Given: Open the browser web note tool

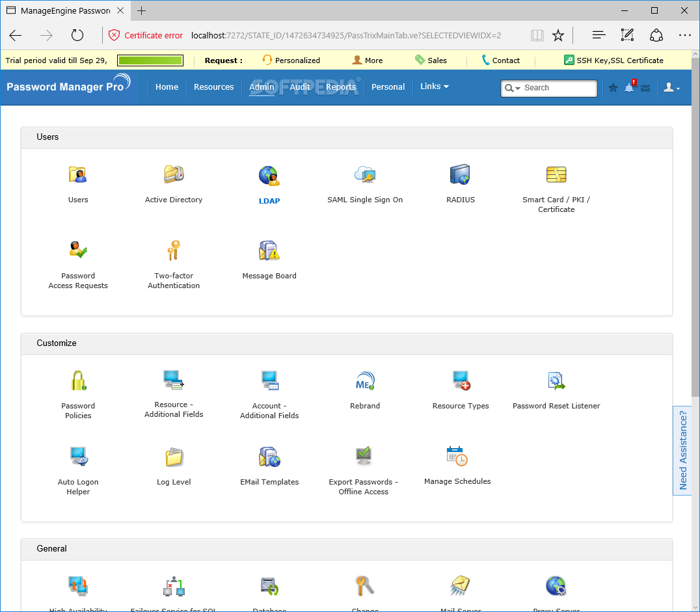Looking at the screenshot, I should (627, 35).
